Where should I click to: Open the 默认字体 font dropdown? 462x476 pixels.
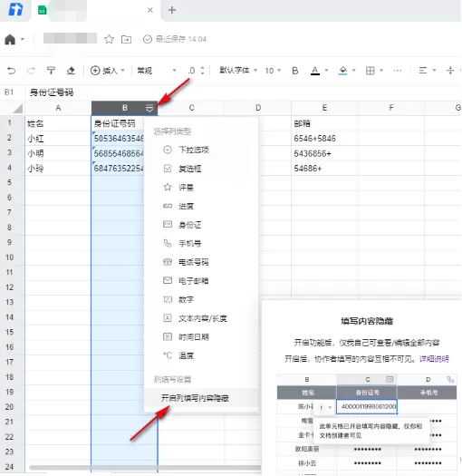[x=238, y=71]
